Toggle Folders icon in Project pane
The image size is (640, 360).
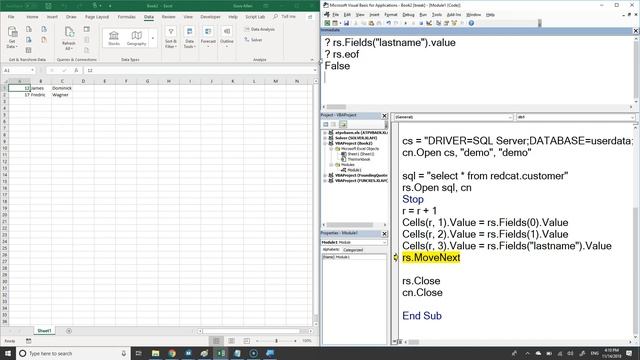(343, 124)
